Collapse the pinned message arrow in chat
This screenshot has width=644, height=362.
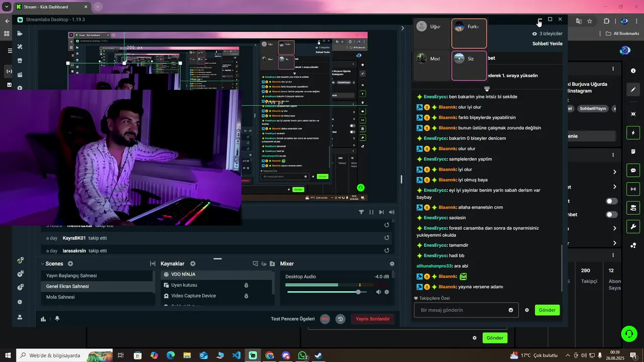487,89
